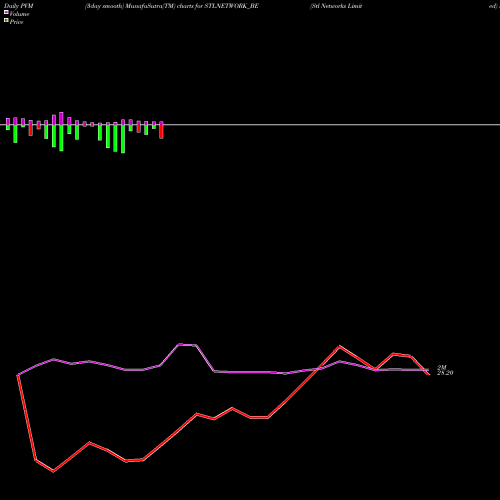Click the 2M volume value label
This screenshot has height=500, width=500.
(x=442, y=367)
